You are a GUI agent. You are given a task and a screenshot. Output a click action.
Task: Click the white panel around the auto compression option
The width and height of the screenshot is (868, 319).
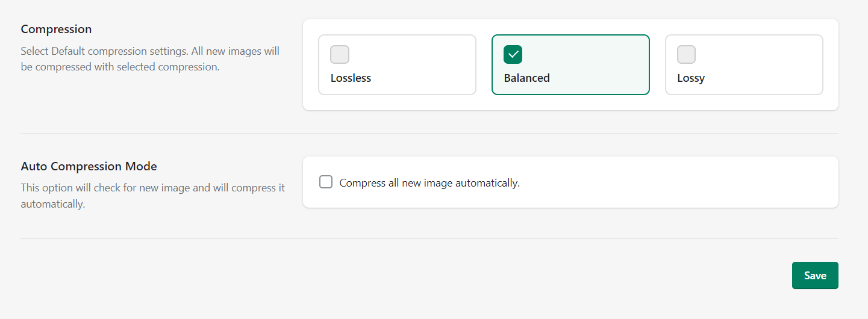pos(570,182)
